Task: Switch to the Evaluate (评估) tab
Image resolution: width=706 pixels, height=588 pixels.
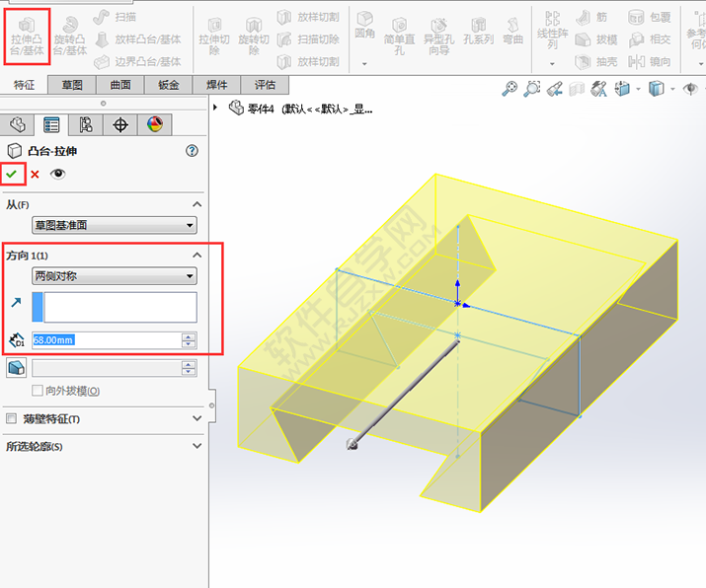Action: 265,85
